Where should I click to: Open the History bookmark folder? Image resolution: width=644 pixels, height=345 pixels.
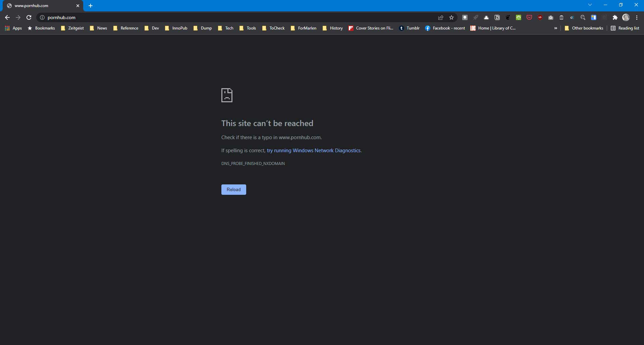[332, 28]
